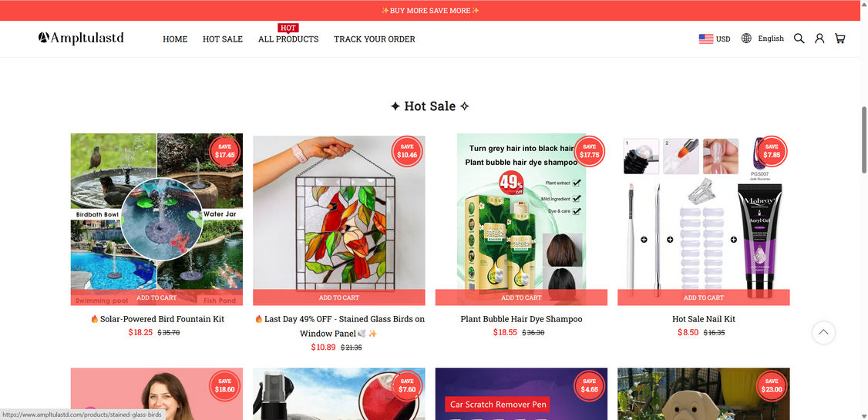Click the Car Scratch Remover Pen thumbnail

[x=521, y=394]
